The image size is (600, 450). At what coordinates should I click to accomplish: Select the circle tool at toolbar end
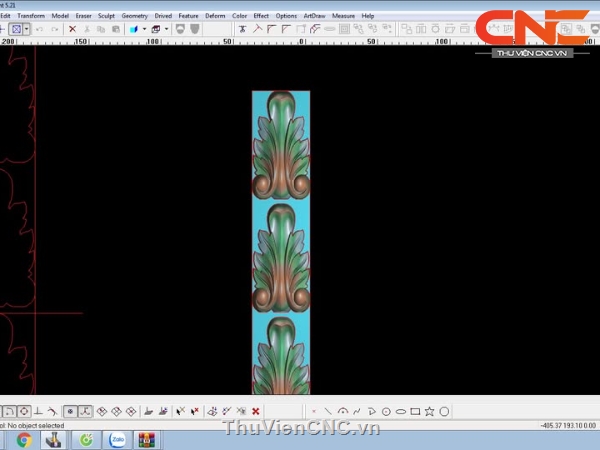[444, 411]
